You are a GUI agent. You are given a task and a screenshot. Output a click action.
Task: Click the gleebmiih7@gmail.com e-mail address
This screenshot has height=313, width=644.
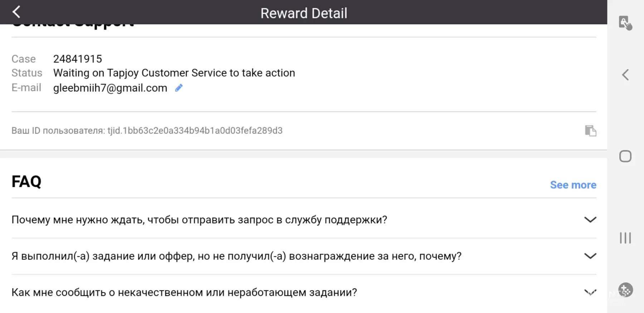click(x=110, y=88)
